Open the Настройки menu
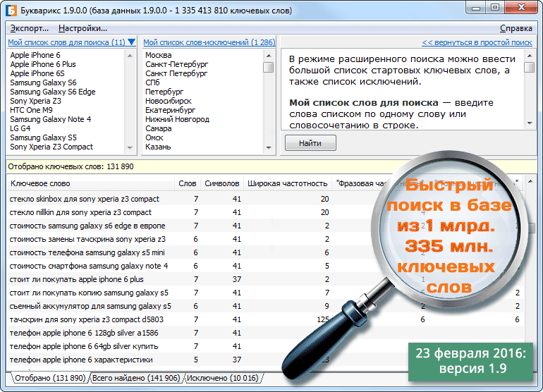 [83, 28]
